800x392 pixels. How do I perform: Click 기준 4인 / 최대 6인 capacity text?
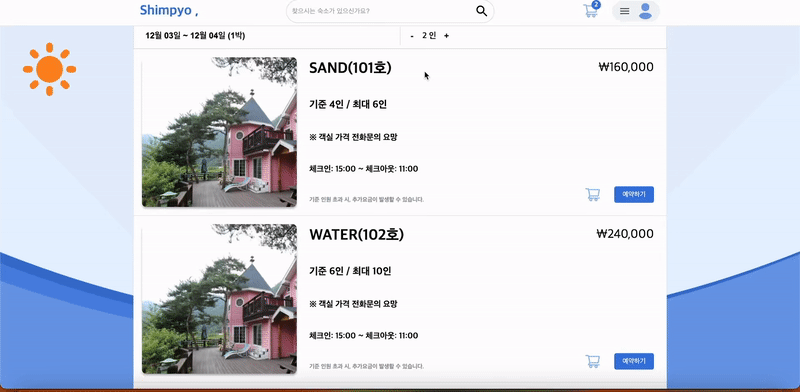pos(348,104)
